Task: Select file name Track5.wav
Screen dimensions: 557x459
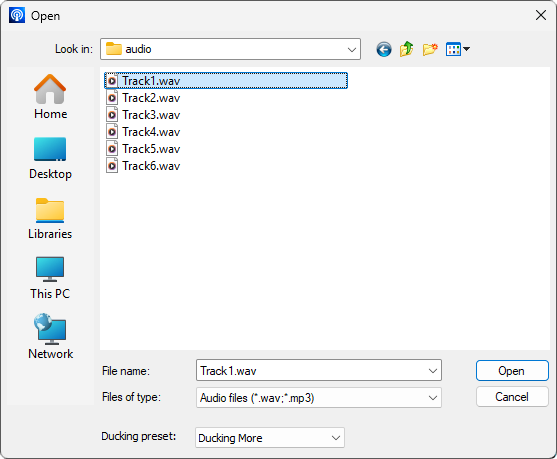Action: coord(151,149)
